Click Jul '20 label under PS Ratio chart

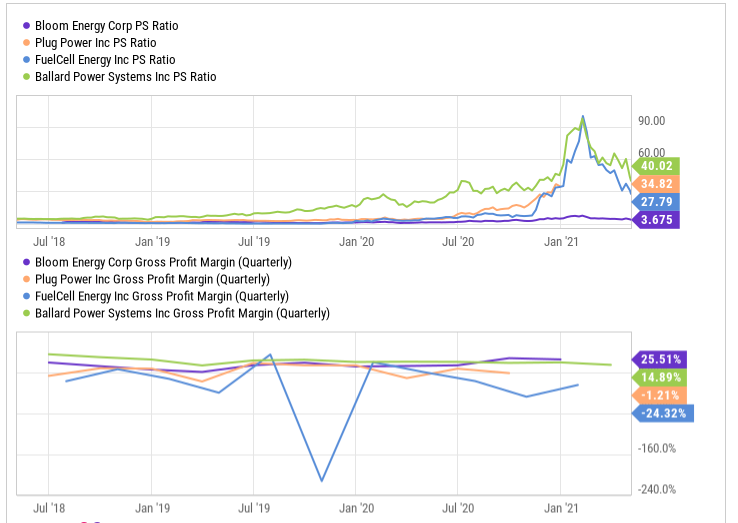pyautogui.click(x=458, y=242)
